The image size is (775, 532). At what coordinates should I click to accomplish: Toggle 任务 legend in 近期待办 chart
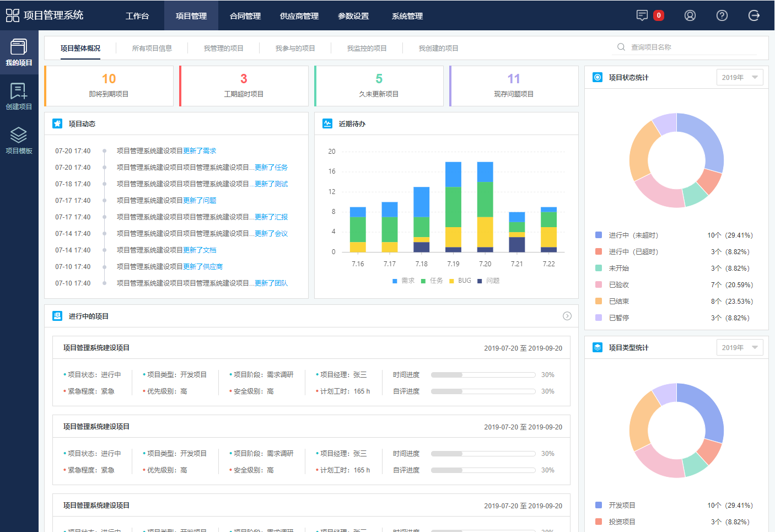(x=432, y=281)
